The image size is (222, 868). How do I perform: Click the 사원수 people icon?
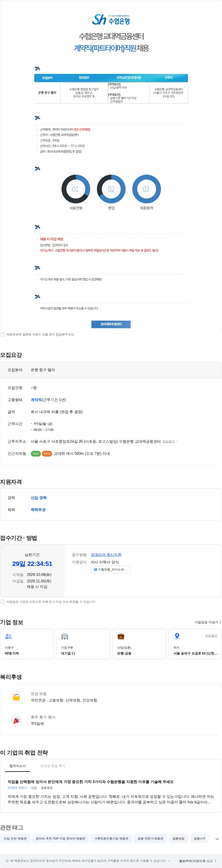click(9, 636)
